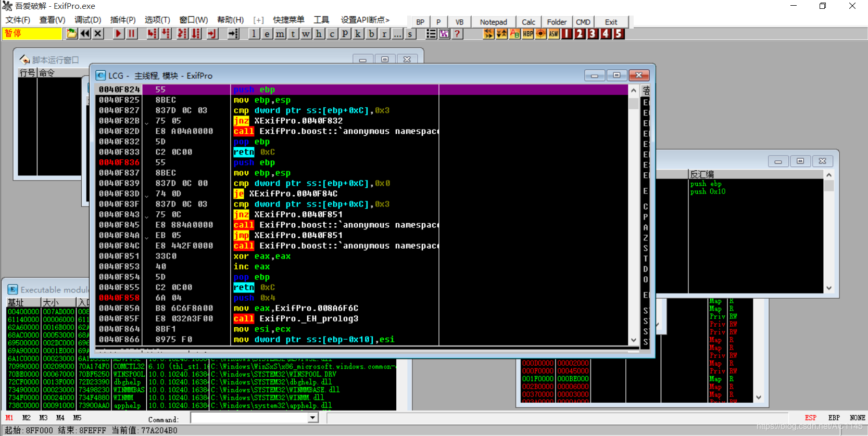Screen dimensions: 868x436
Task: Open the 快捷菜单 menu
Action: pyautogui.click(x=288, y=20)
